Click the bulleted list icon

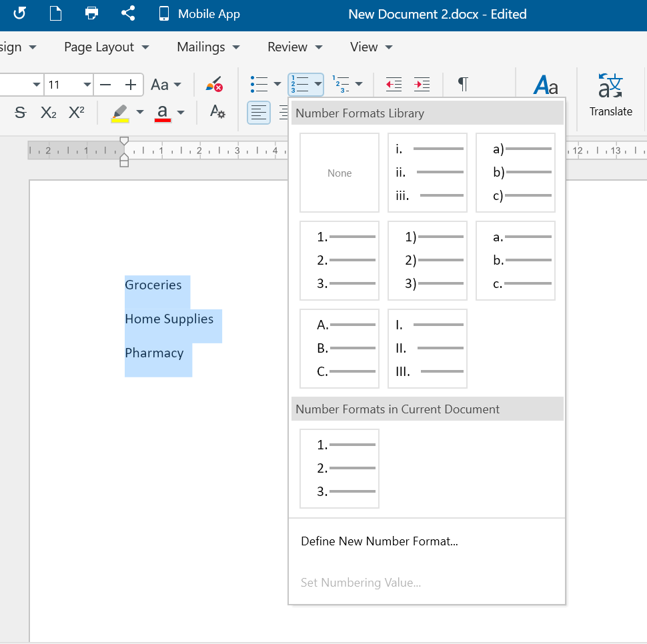[259, 84]
